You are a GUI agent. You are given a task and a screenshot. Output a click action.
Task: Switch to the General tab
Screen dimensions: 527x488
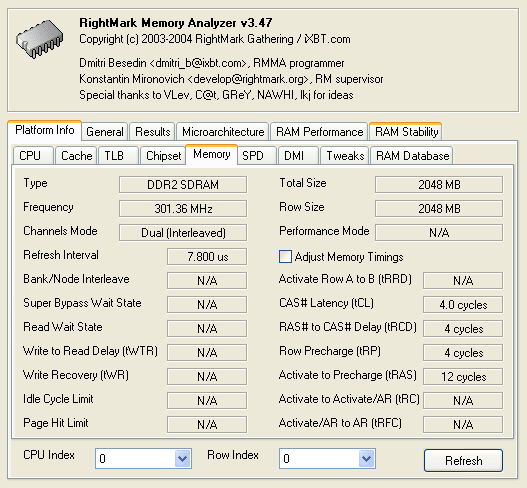(105, 132)
